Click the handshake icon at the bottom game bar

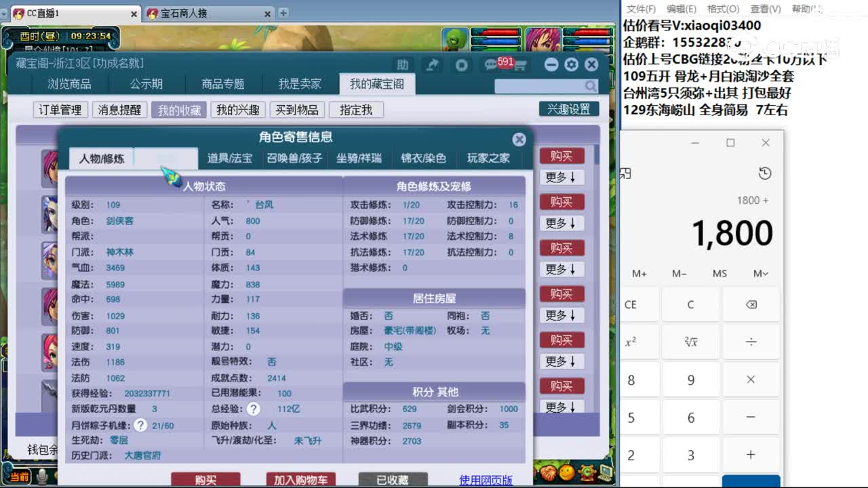549,472
